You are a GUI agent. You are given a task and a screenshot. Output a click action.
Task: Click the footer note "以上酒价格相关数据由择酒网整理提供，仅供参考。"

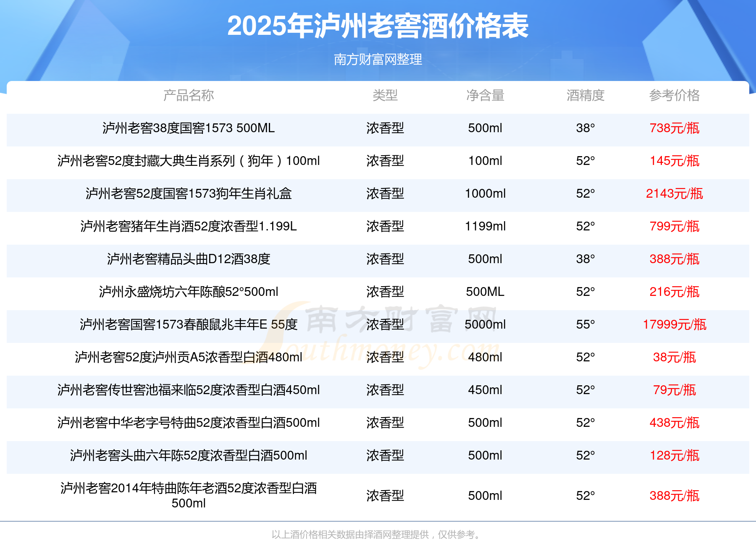pyautogui.click(x=377, y=535)
